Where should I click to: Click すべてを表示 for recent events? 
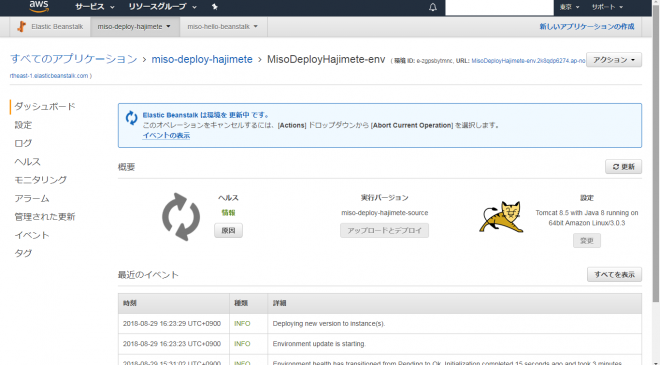[x=614, y=274]
